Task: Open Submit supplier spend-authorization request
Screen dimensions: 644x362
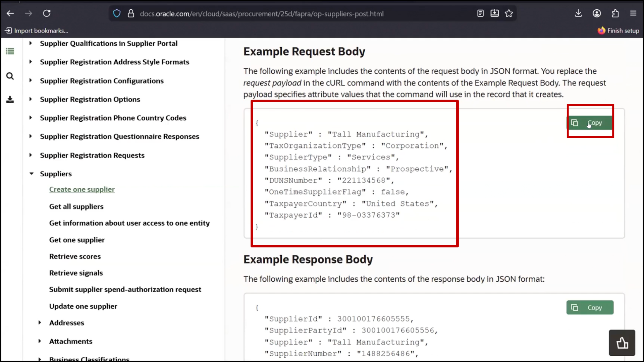Action: [x=125, y=290]
